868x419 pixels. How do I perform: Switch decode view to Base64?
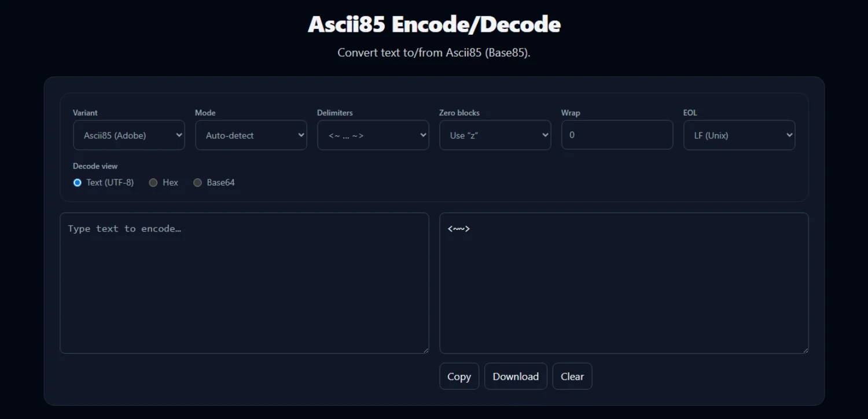tap(197, 182)
